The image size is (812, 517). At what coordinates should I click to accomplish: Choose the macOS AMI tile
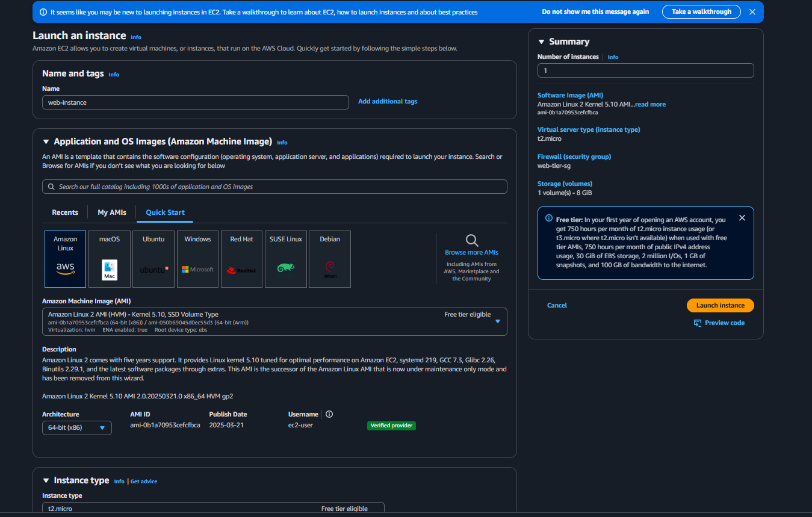[x=110, y=259]
